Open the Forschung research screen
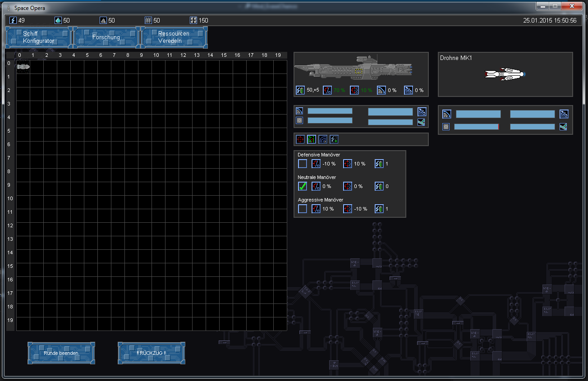The image size is (588, 381). tap(106, 37)
